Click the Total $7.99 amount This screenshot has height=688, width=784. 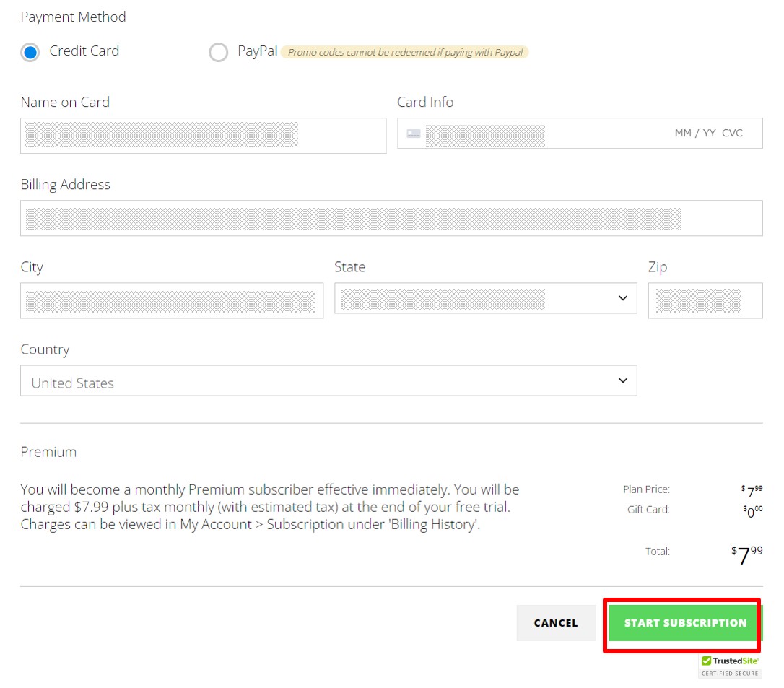pyautogui.click(x=747, y=554)
